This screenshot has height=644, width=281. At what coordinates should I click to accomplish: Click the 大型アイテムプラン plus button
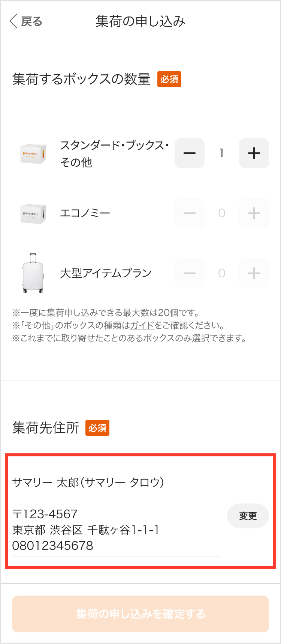coord(254,273)
